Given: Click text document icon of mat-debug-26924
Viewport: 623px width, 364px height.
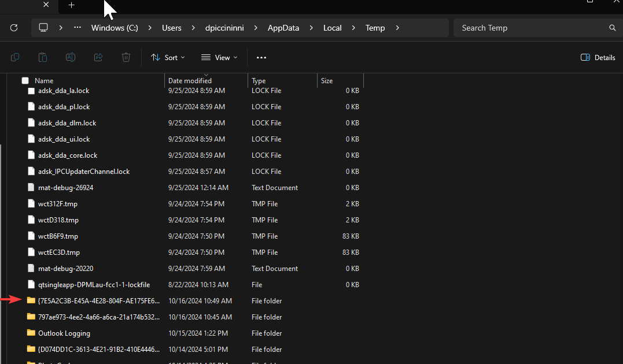Looking at the screenshot, I should (x=31, y=187).
